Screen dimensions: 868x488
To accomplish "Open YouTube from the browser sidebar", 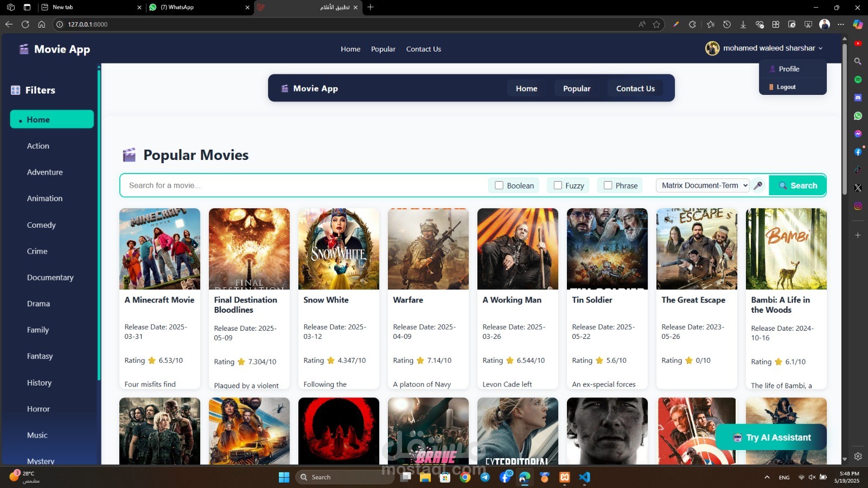I will click(x=857, y=43).
